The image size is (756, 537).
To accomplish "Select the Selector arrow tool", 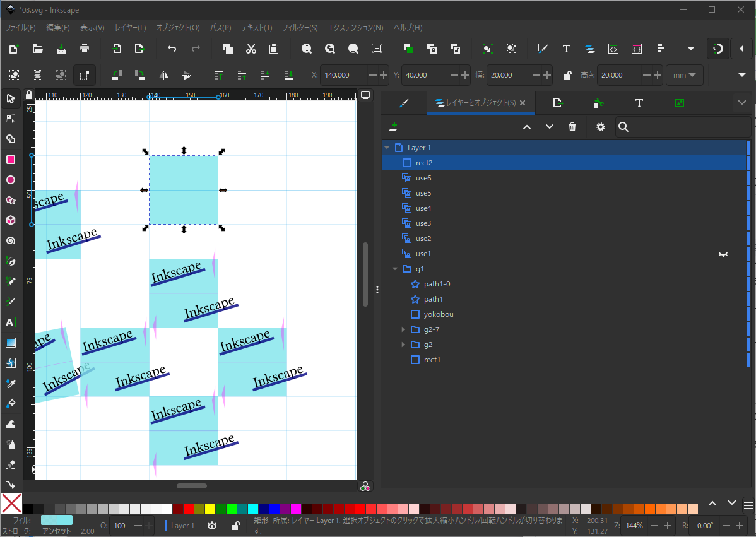I will [x=11, y=99].
